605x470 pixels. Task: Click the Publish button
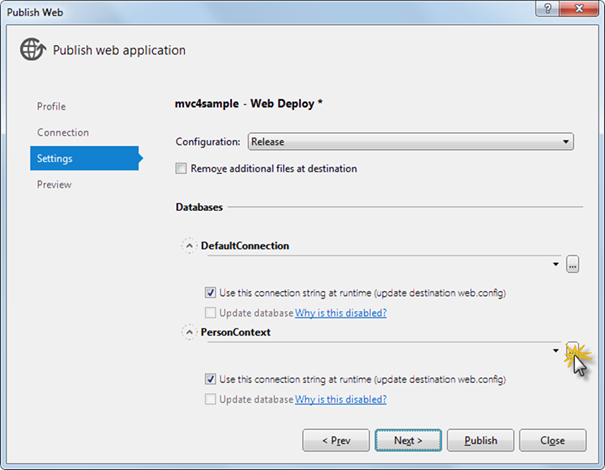click(480, 440)
